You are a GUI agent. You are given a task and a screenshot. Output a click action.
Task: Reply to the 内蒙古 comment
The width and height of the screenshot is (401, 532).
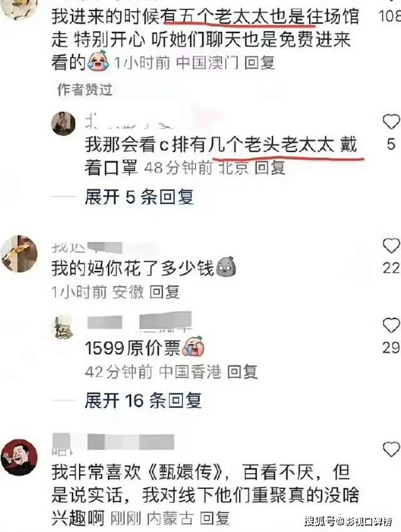214,518
